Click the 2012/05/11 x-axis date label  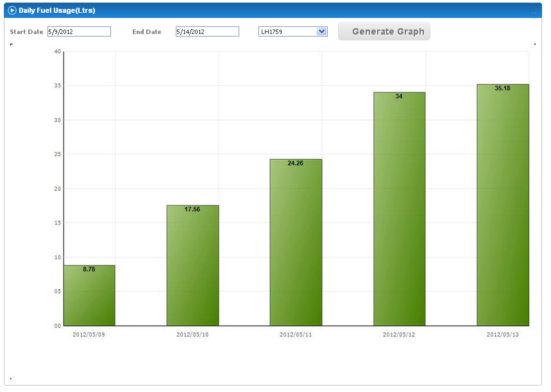tap(296, 335)
